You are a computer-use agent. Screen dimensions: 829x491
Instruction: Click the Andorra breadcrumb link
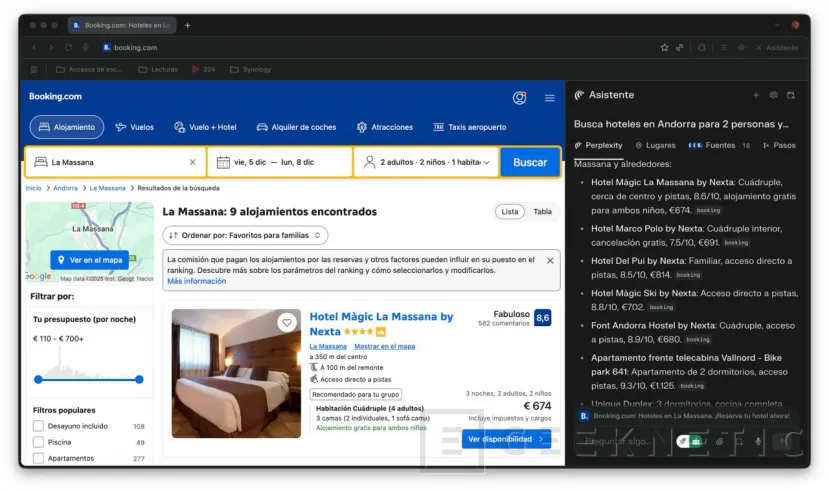pyautogui.click(x=65, y=188)
